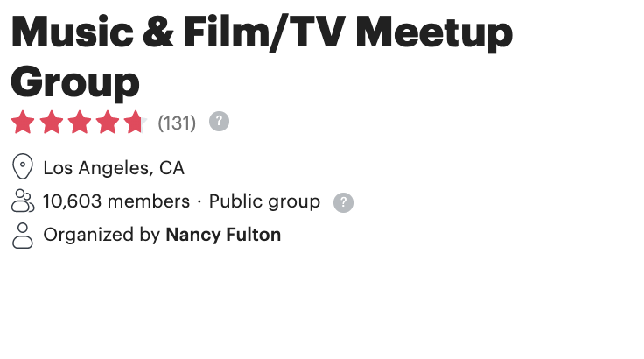View the 10,603 members list
This screenshot has height=359, width=644.
(116, 201)
